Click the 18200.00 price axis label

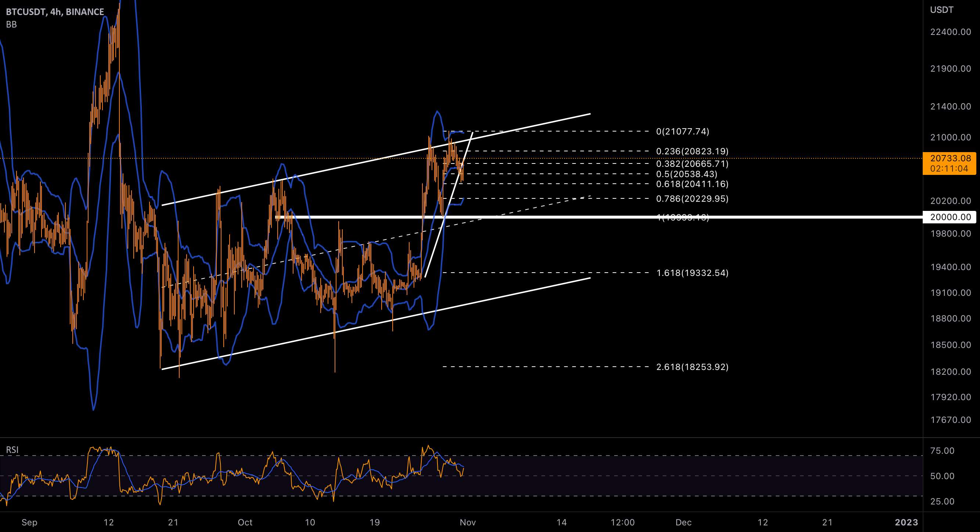click(950, 371)
